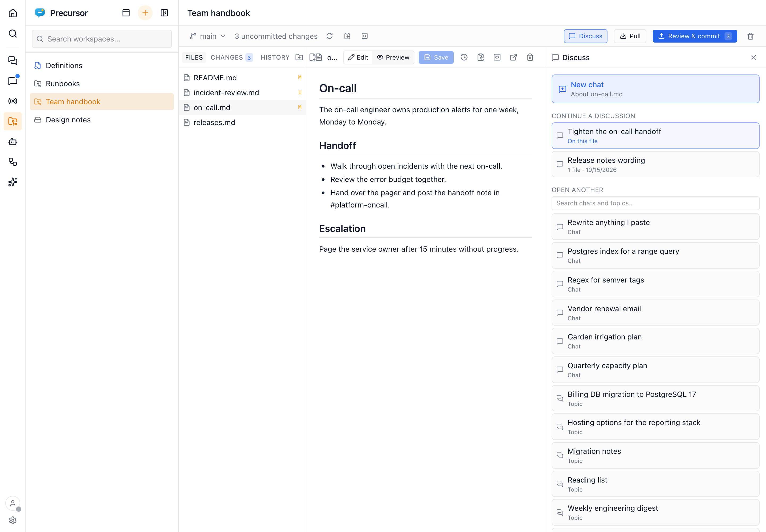Viewport: 766px width, 532px height.
Task: Open the Vendor renewal email chat
Action: pos(655,313)
